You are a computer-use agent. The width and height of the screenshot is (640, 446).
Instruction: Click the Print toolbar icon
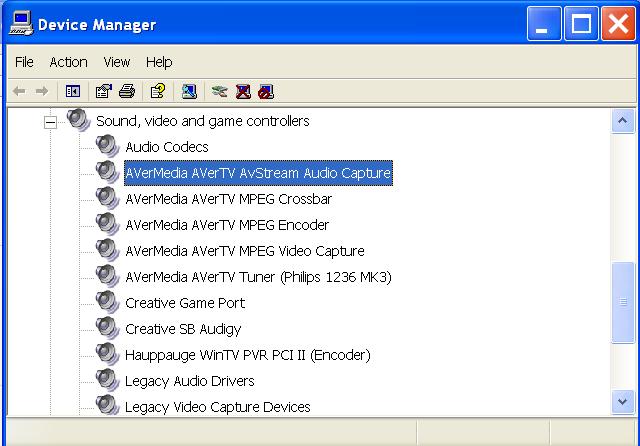tap(127, 91)
